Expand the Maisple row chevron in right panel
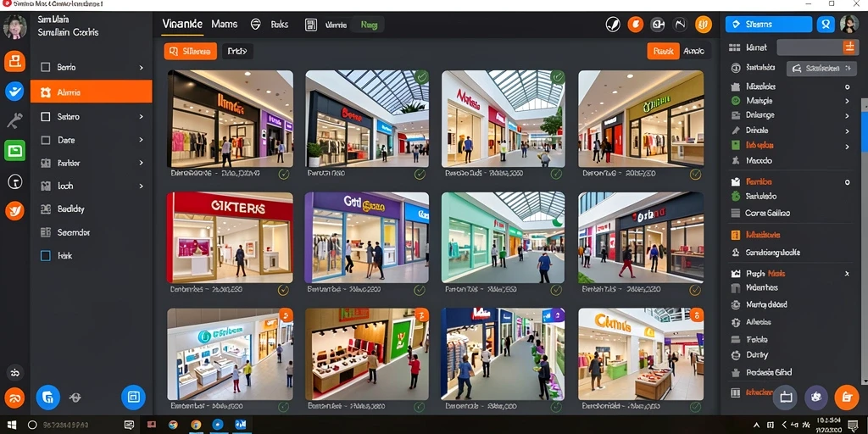This screenshot has width=868, height=434. tap(847, 101)
